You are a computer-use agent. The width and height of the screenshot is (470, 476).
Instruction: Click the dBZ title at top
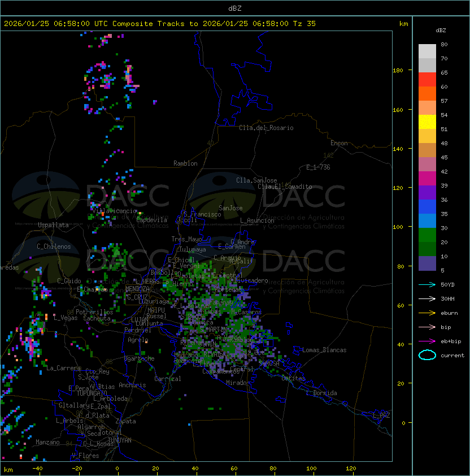click(235, 8)
